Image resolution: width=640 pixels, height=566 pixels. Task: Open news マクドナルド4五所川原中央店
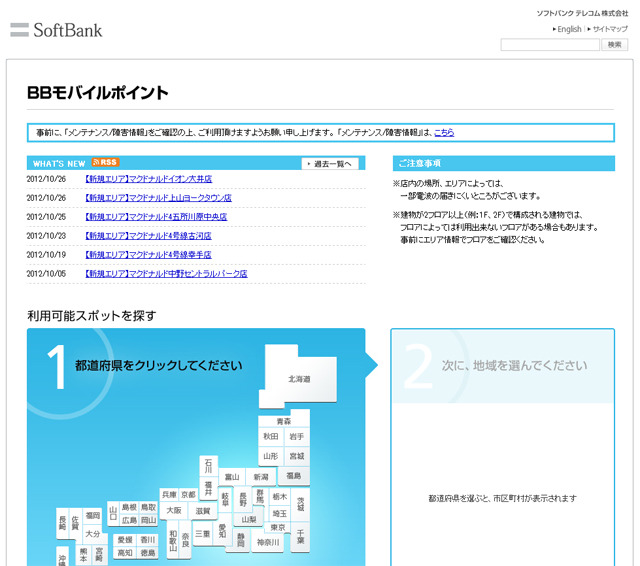pyautogui.click(x=156, y=217)
